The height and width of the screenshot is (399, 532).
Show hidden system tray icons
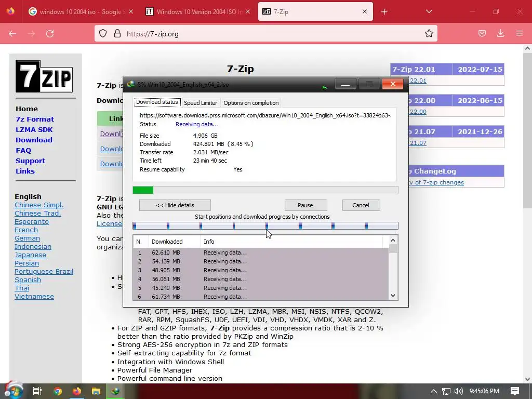click(x=434, y=391)
